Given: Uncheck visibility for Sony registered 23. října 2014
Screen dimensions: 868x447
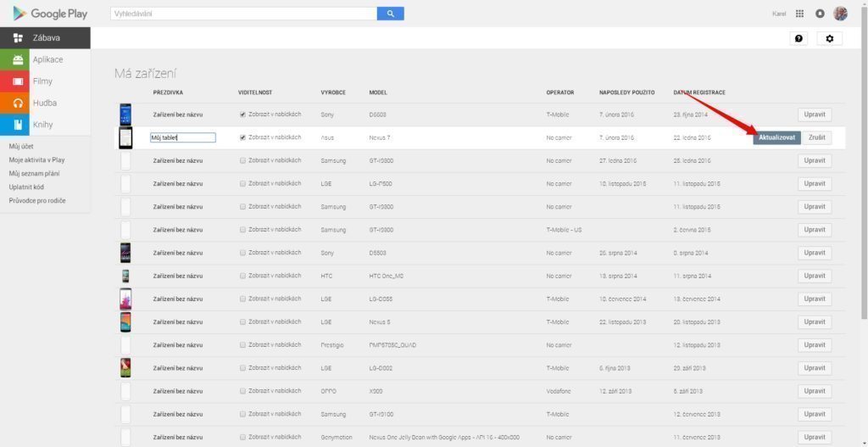Looking at the screenshot, I should pos(242,115).
